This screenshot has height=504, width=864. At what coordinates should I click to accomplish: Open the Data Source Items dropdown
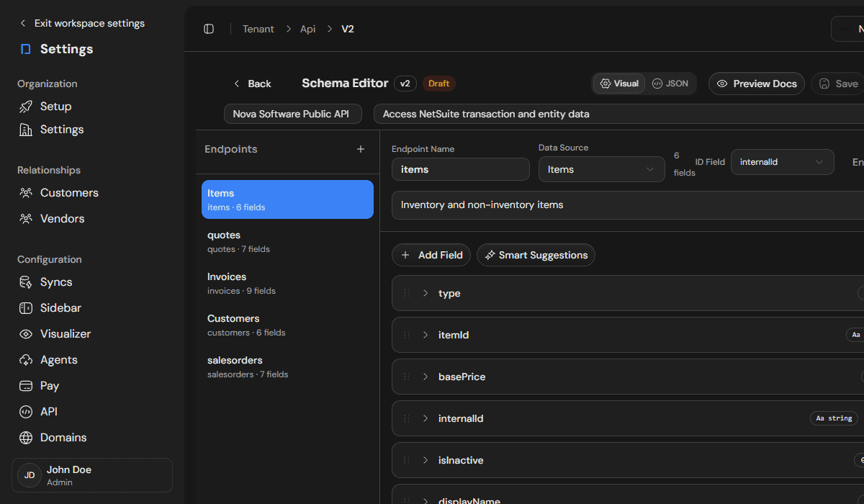tap(602, 169)
